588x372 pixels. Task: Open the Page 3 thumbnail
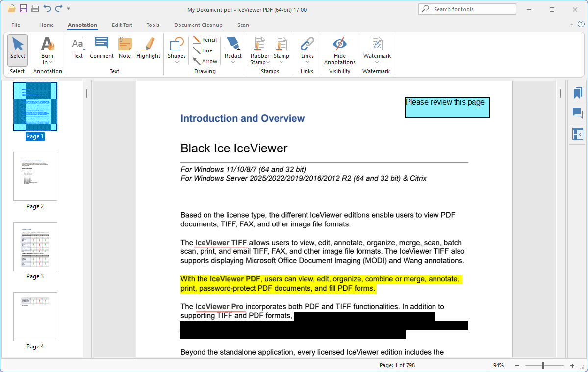(35, 247)
